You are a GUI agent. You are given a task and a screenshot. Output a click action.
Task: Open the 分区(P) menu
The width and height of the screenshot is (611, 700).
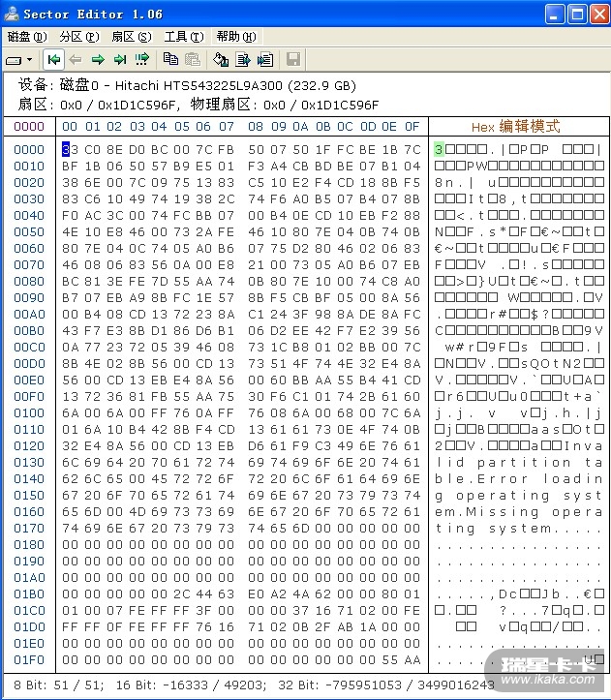79,37
